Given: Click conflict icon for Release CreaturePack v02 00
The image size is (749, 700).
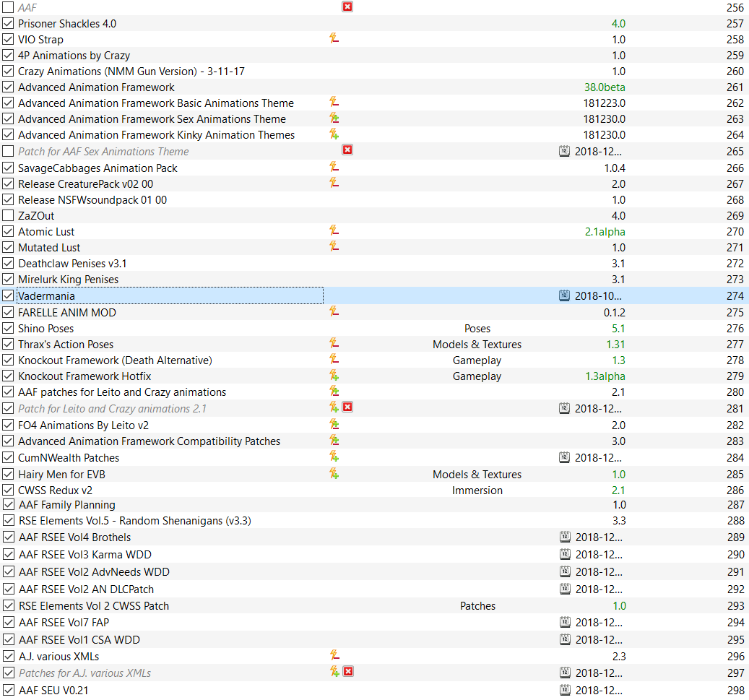Looking at the screenshot, I should click(334, 183).
